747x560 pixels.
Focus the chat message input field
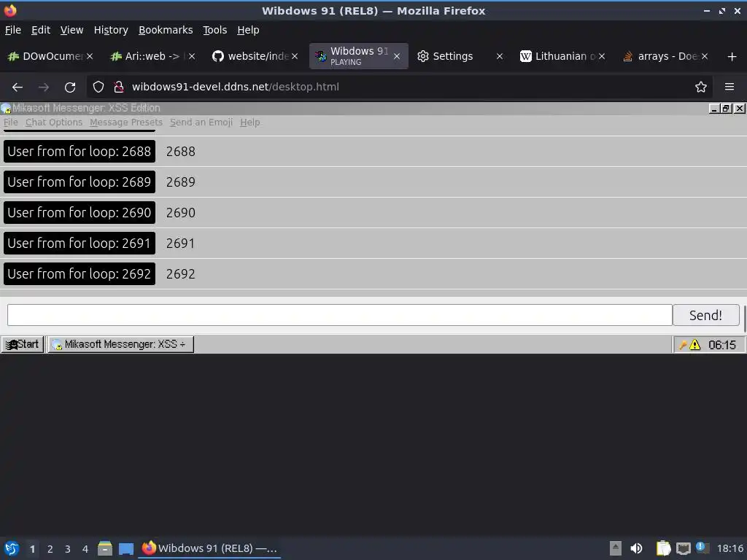coord(340,315)
